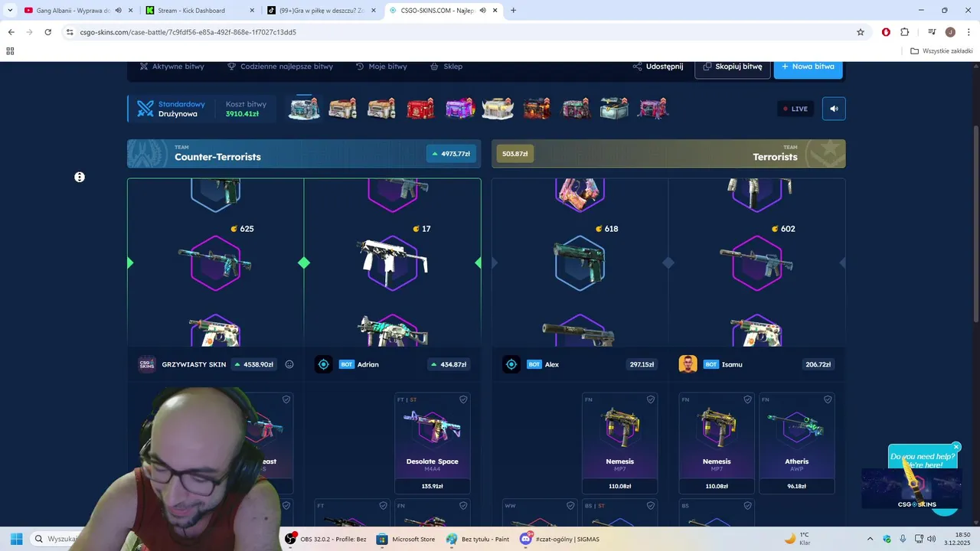Bookmark this page with star icon

point(861,32)
